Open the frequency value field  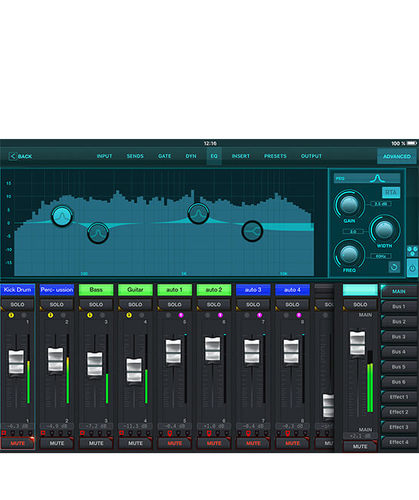(x=381, y=256)
